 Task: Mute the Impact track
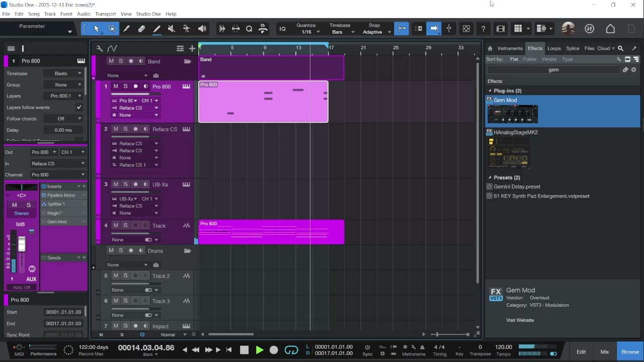point(116,326)
